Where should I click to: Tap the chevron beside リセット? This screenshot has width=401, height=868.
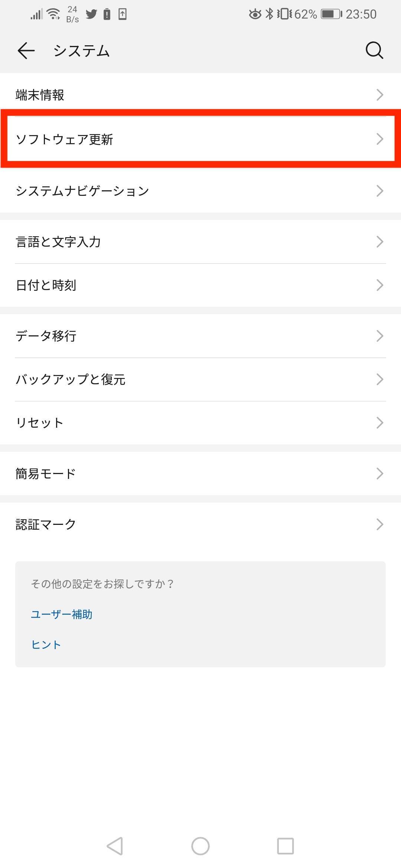click(x=379, y=423)
